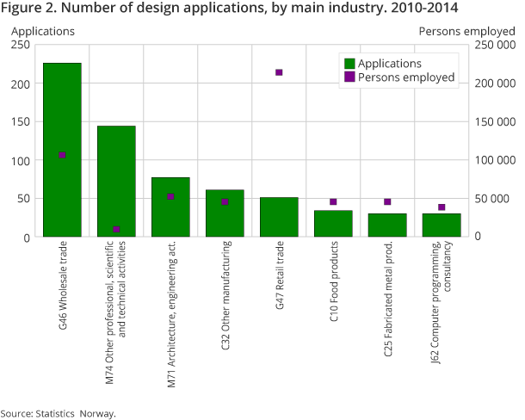Click the green Applications legend swatch
Image resolution: width=525 pixels, height=420 pixels.
(349, 63)
